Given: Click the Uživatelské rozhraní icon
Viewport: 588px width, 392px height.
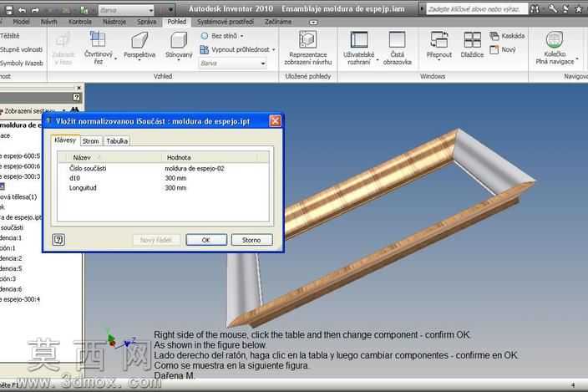Looking at the screenshot, I should tap(359, 40).
